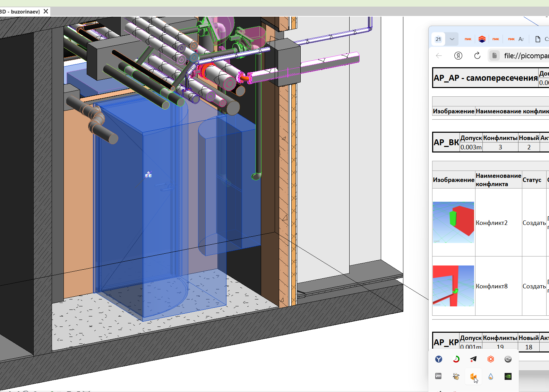Viewport: 549px width, 392px height.
Task: Open the Конфликт2 clash thumbnail image
Action: 453,222
